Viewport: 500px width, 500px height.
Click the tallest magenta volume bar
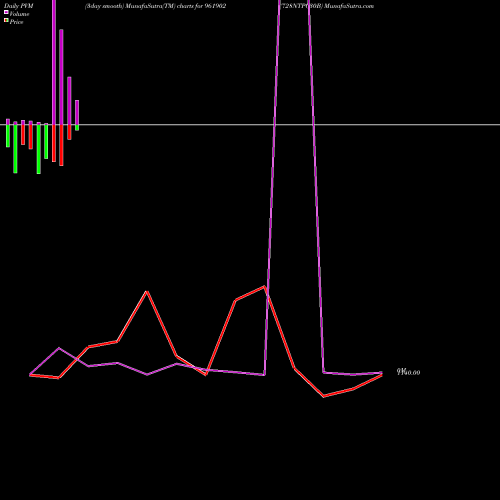[x=54, y=62]
